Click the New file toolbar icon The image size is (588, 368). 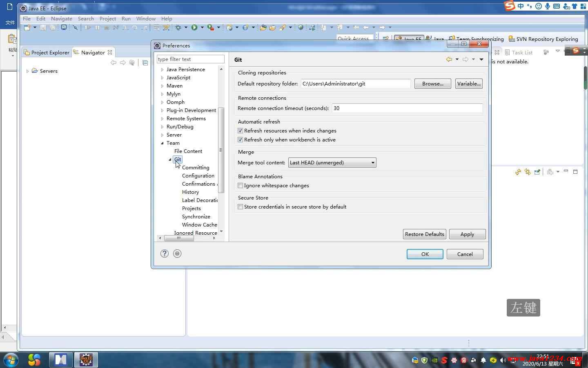point(27,27)
